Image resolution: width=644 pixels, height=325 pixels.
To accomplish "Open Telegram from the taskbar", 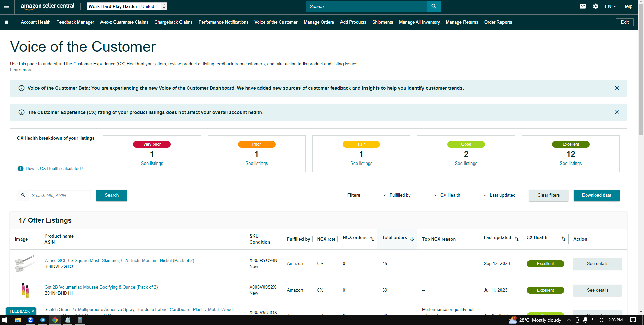I will click(43, 320).
